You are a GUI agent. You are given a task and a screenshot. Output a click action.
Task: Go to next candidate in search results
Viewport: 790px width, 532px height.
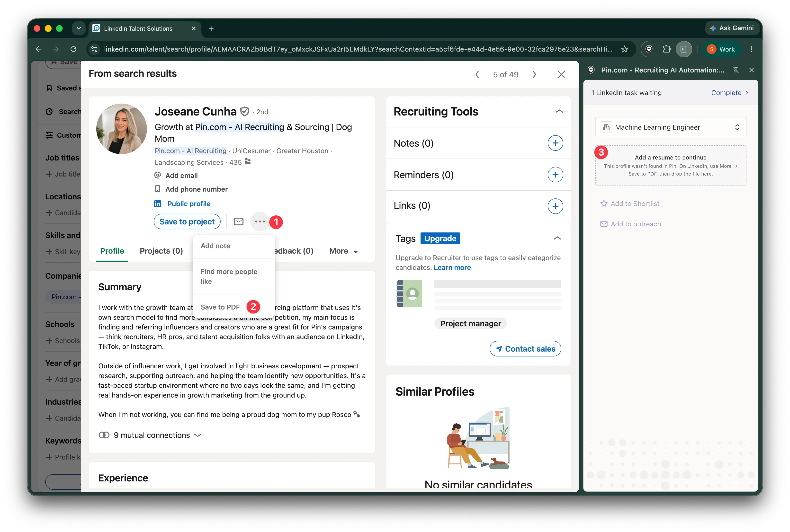click(534, 74)
